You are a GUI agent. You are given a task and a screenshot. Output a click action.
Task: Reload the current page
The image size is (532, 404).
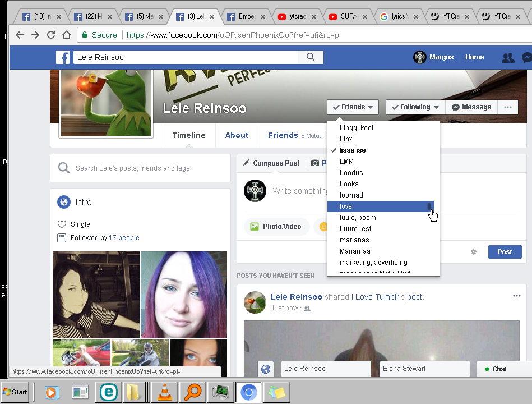(51, 35)
